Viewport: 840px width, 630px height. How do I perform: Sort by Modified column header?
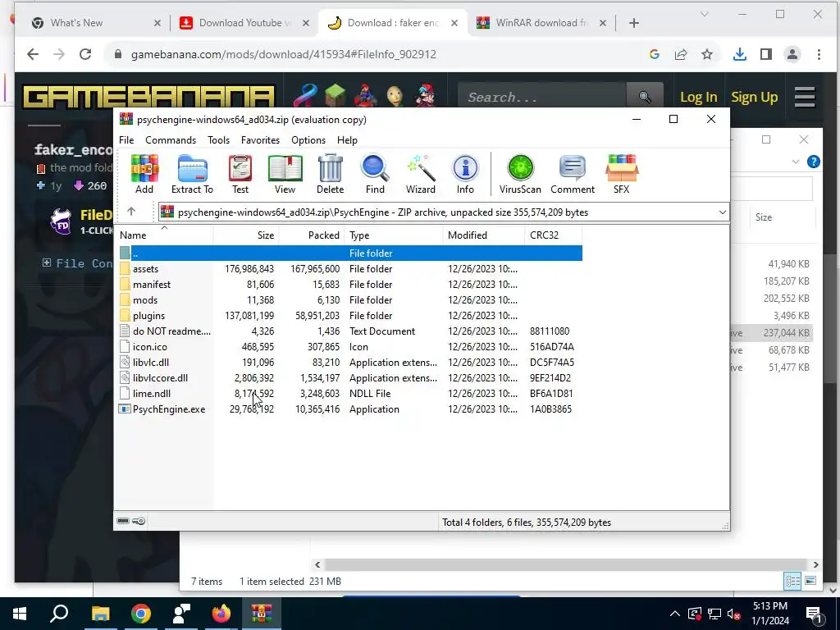coord(484,235)
